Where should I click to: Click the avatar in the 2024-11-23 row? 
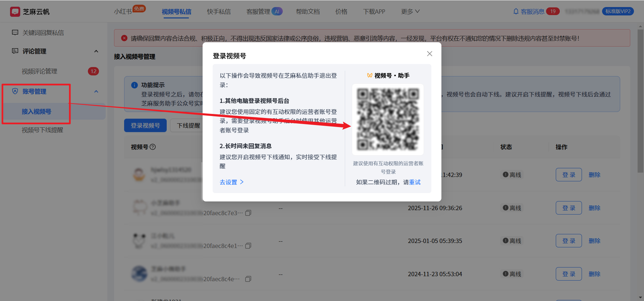[139, 274]
